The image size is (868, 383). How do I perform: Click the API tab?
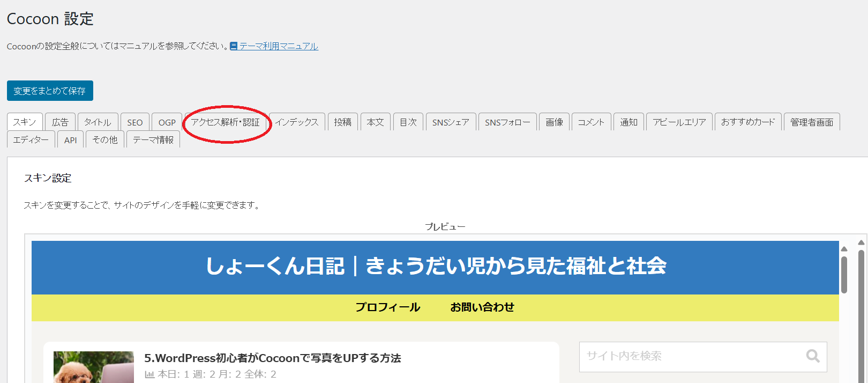tap(70, 140)
